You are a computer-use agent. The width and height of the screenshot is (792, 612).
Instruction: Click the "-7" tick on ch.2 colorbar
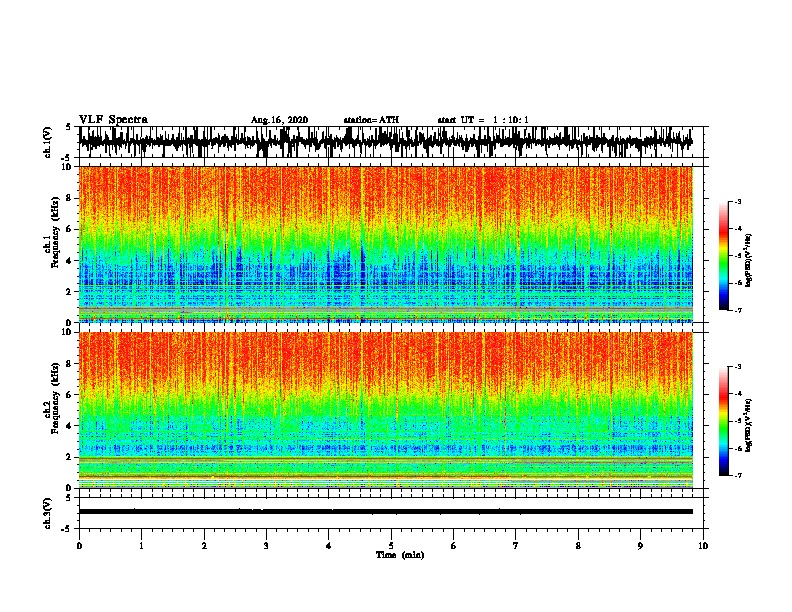click(737, 476)
